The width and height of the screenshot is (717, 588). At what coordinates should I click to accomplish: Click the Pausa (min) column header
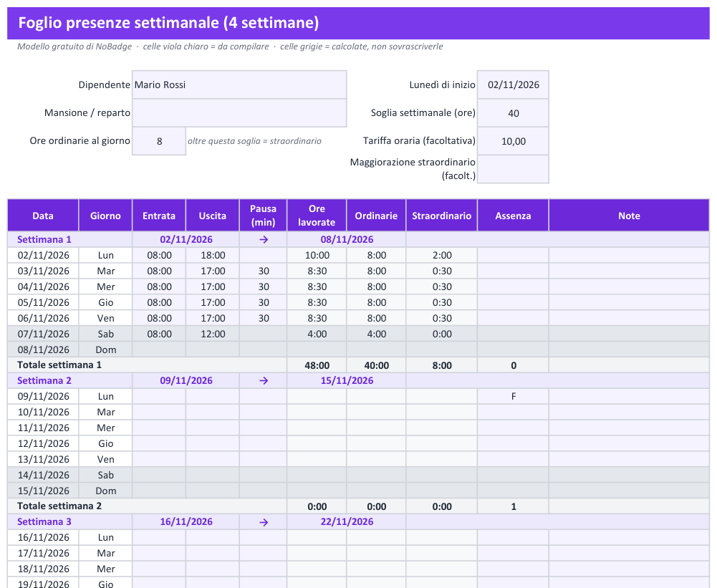[263, 216]
